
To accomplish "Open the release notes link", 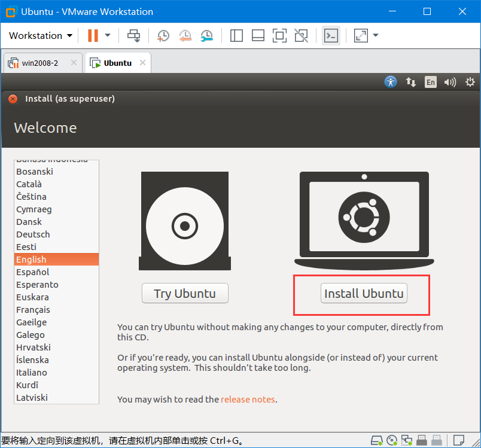I will point(248,400).
